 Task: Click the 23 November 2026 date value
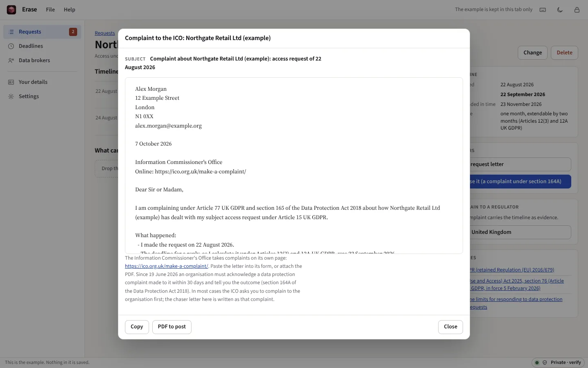pos(521,104)
